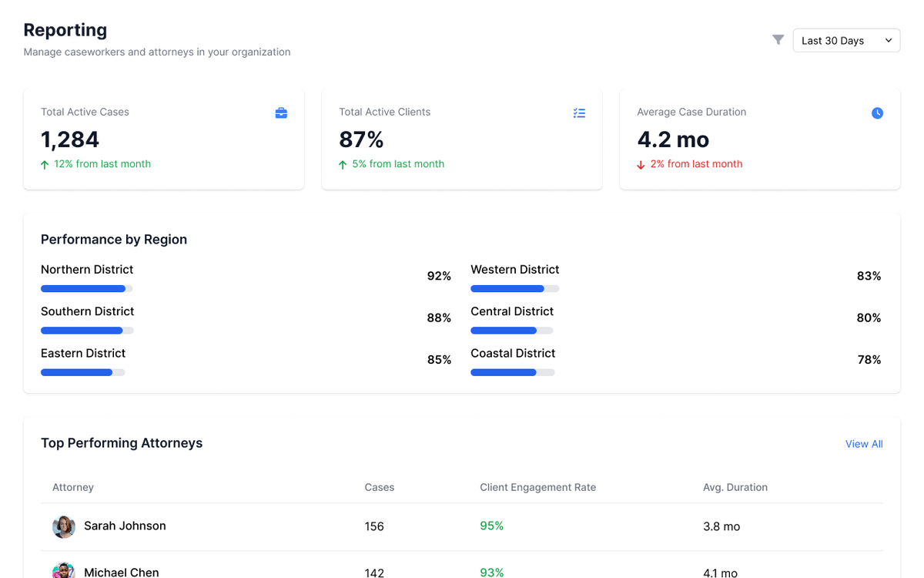
Task: Sort by Client Engagement Rate column header
Action: 537,487
